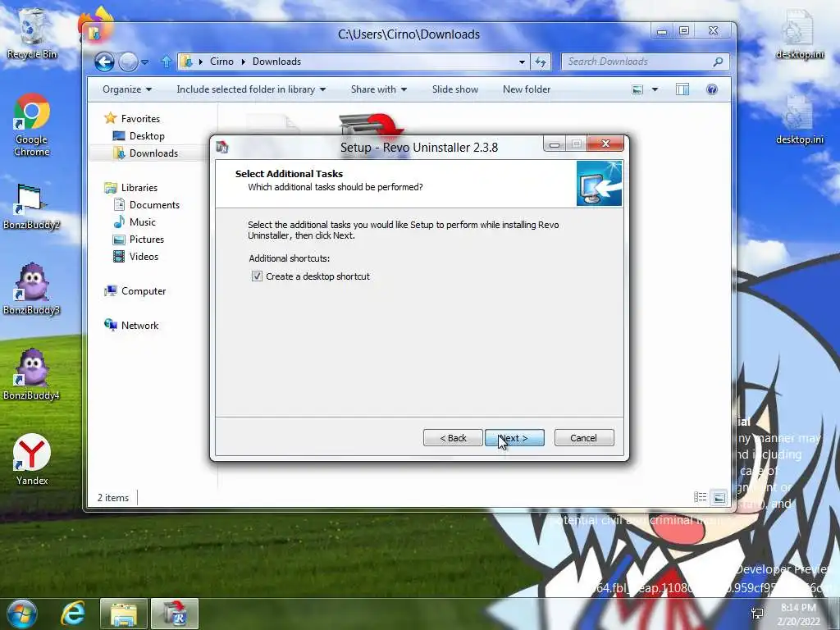The width and height of the screenshot is (840, 630).
Task: Select Yandex browser desktop shortcut
Action: [x=32, y=459]
